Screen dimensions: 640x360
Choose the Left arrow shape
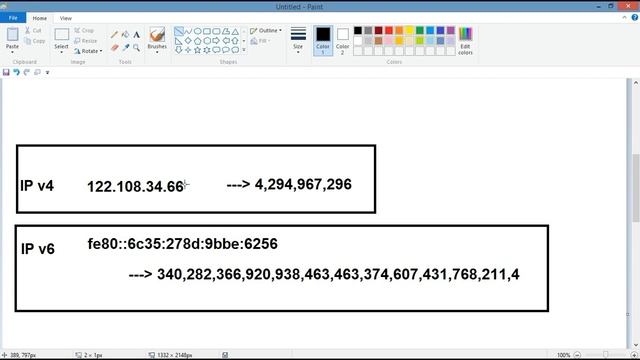point(226,41)
